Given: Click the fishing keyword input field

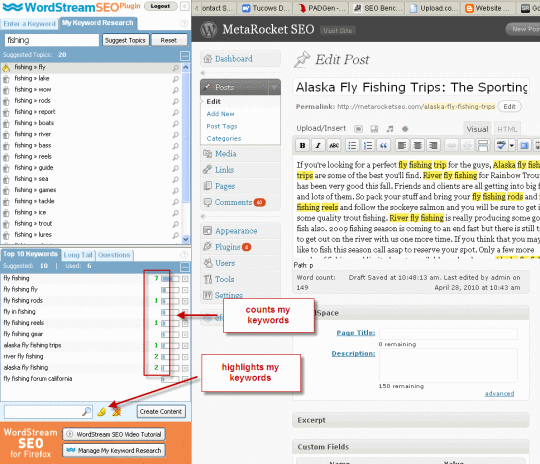Looking at the screenshot, I should point(52,40).
